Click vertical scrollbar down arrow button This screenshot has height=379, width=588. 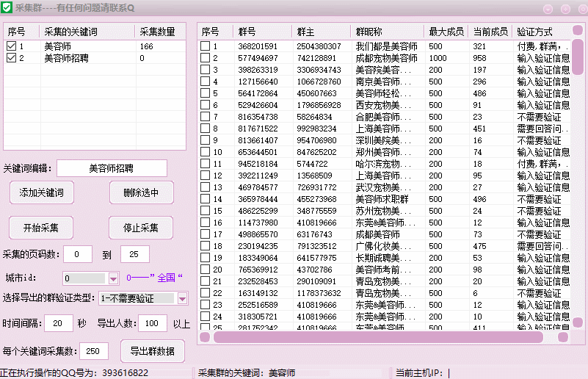578,322
